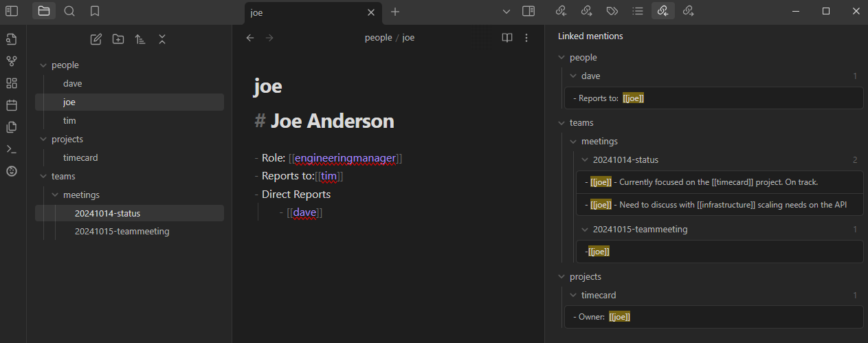This screenshot has width=868, height=343.
Task: Open the search magnifier tab
Action: [x=69, y=11]
